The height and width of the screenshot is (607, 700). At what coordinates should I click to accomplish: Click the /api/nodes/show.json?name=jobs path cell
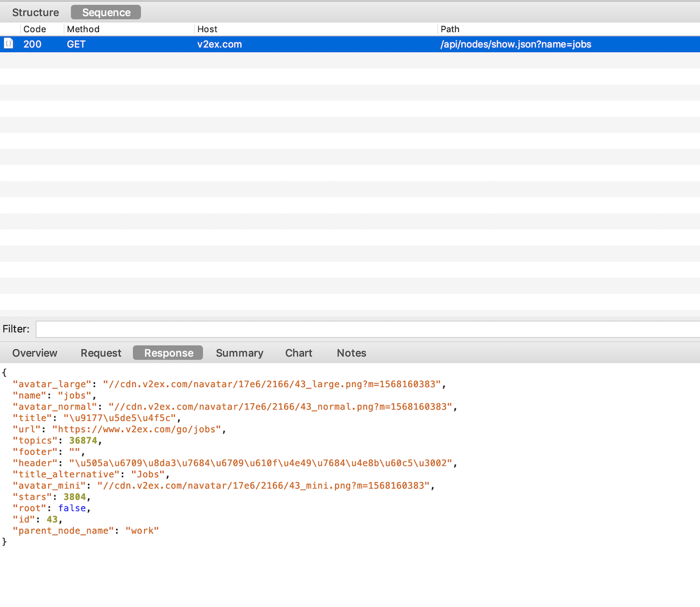click(x=516, y=44)
